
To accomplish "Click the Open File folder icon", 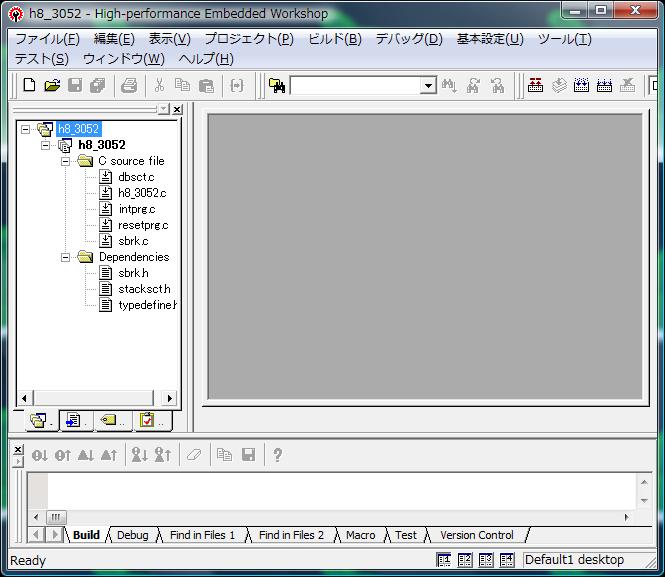I will 52,86.
